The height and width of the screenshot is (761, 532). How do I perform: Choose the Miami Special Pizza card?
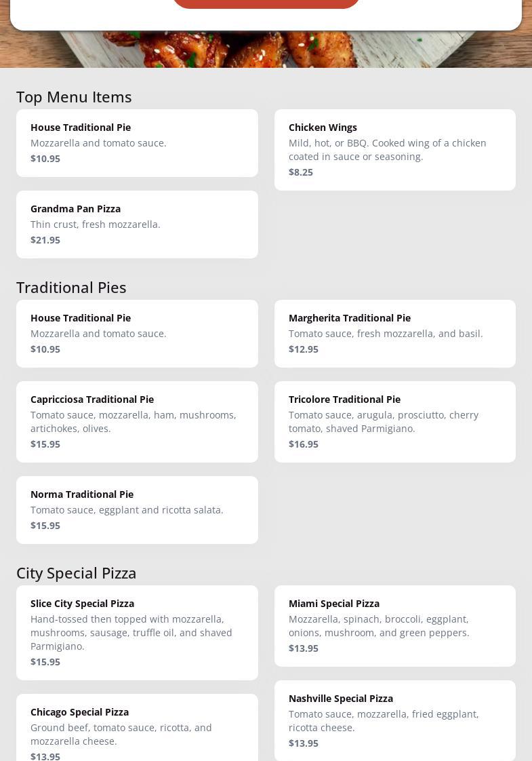click(x=394, y=625)
